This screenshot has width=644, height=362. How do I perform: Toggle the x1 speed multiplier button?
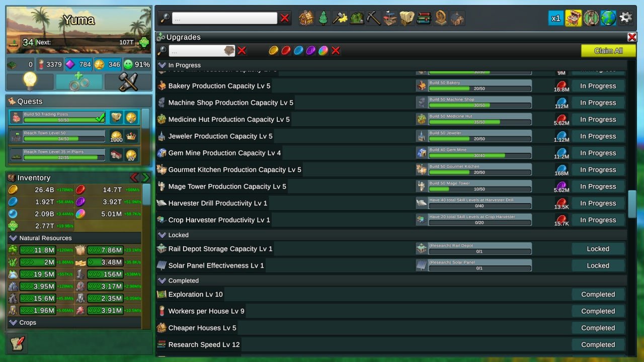(x=555, y=18)
